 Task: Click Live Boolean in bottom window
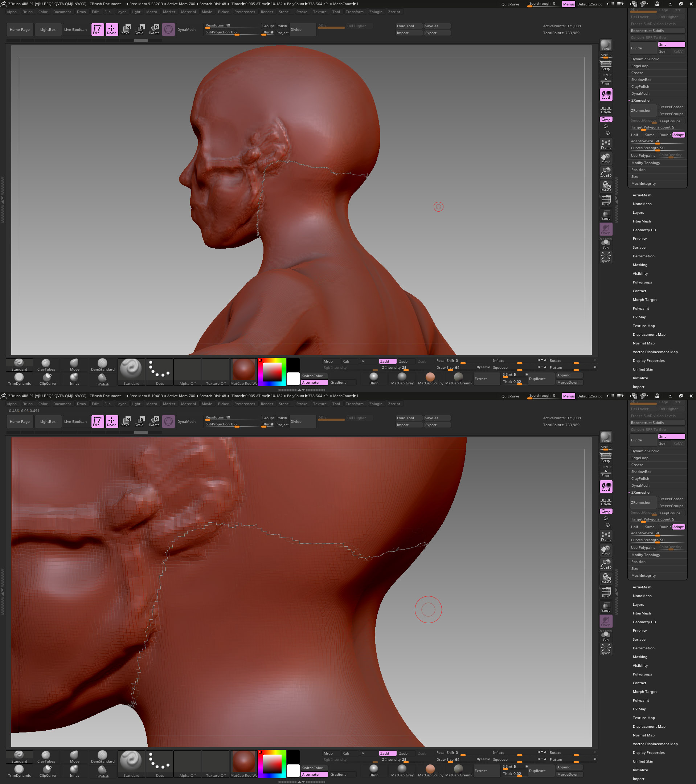pos(75,421)
